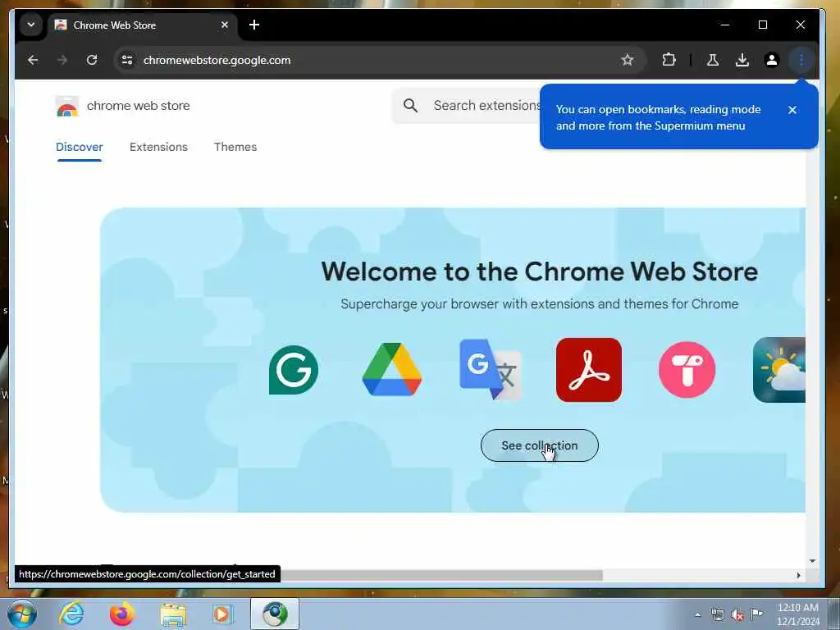840x630 pixels.
Task: Click the Supermium taskbar button
Action: (275, 614)
